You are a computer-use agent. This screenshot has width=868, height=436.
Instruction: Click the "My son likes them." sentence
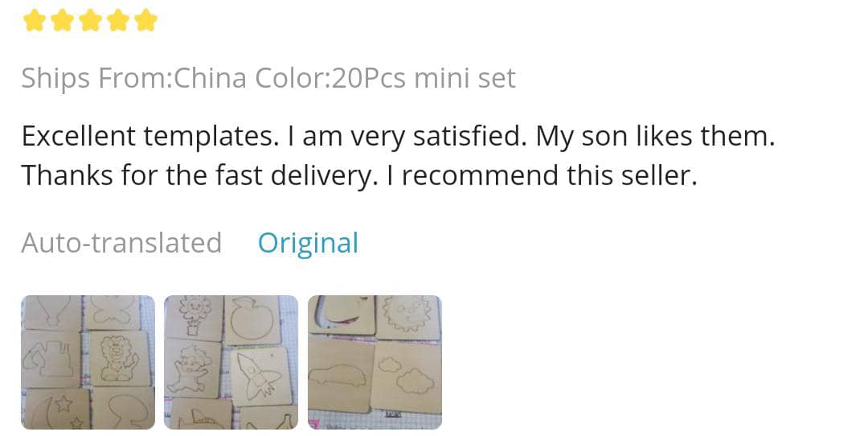655,137
